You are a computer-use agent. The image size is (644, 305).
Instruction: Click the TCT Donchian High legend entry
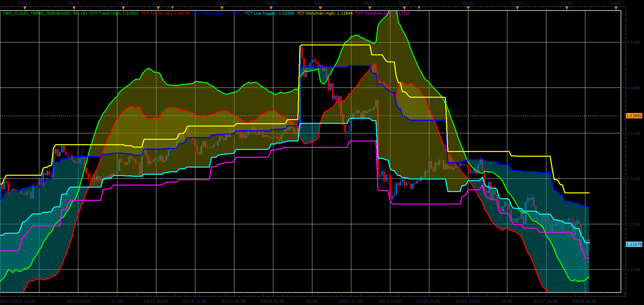point(325,14)
